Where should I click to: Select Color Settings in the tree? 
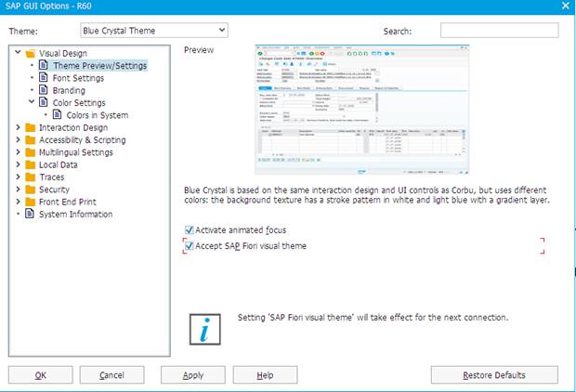(x=79, y=103)
